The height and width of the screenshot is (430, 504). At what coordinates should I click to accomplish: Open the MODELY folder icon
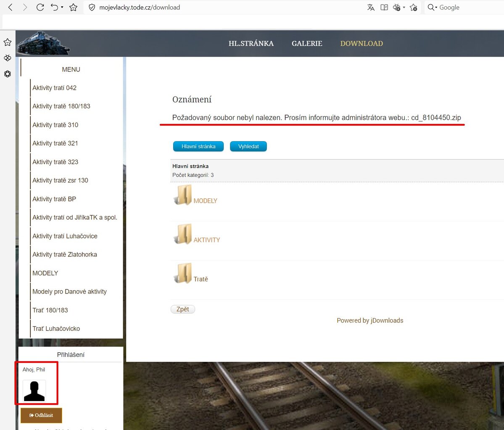pos(183,195)
